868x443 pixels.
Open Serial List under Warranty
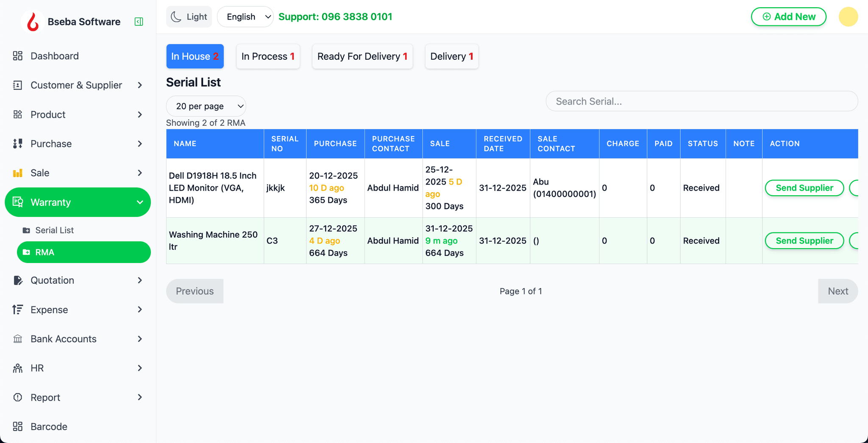coord(54,230)
